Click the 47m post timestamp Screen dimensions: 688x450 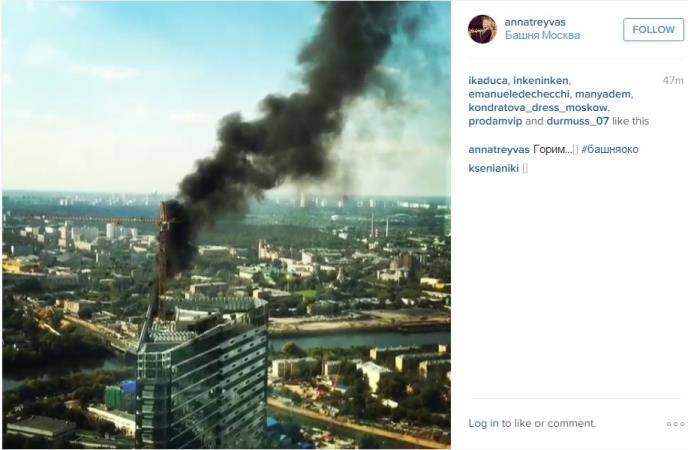coord(673,81)
